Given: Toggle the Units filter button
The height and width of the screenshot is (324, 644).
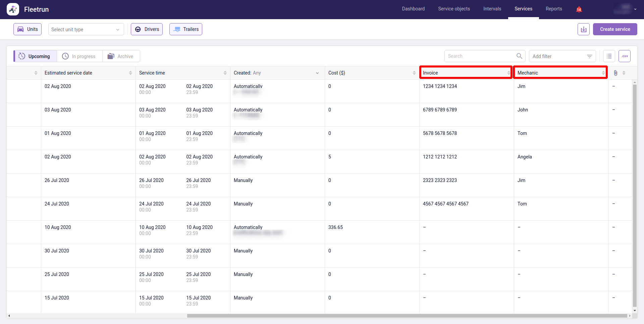Looking at the screenshot, I should point(28,29).
